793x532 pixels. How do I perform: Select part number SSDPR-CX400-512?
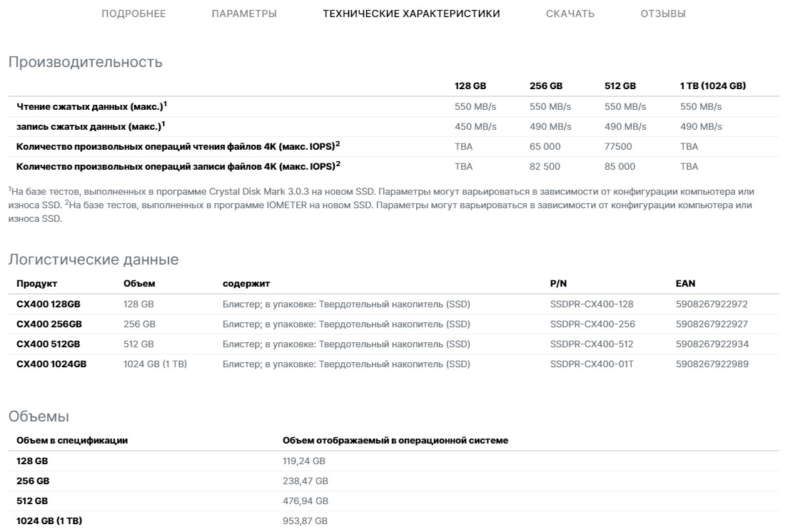591,344
